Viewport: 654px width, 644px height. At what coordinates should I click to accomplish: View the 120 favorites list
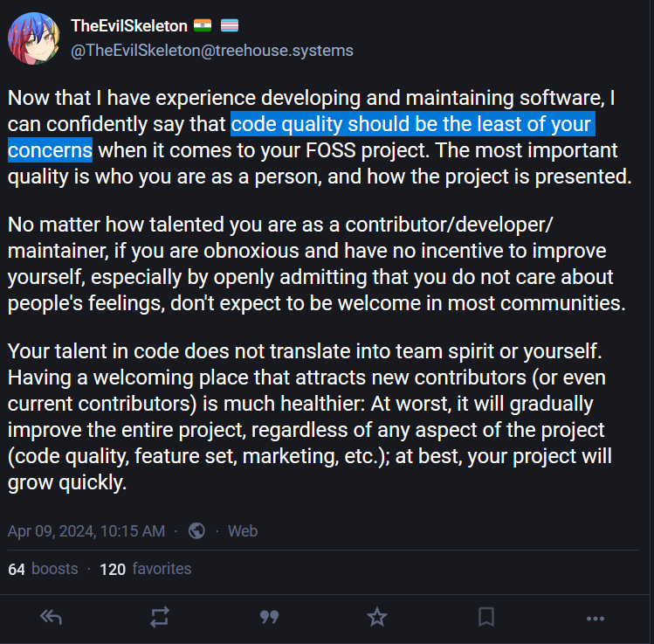145,569
